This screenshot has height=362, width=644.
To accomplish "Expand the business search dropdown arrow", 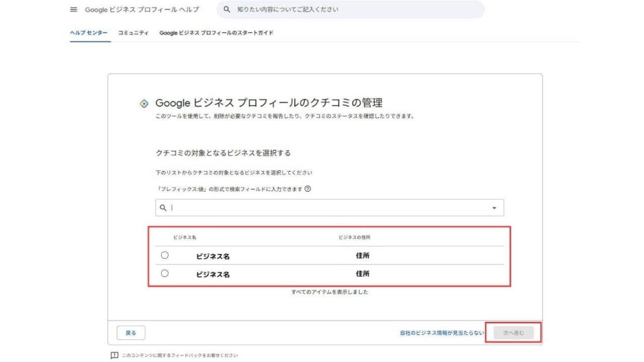I will point(494,208).
